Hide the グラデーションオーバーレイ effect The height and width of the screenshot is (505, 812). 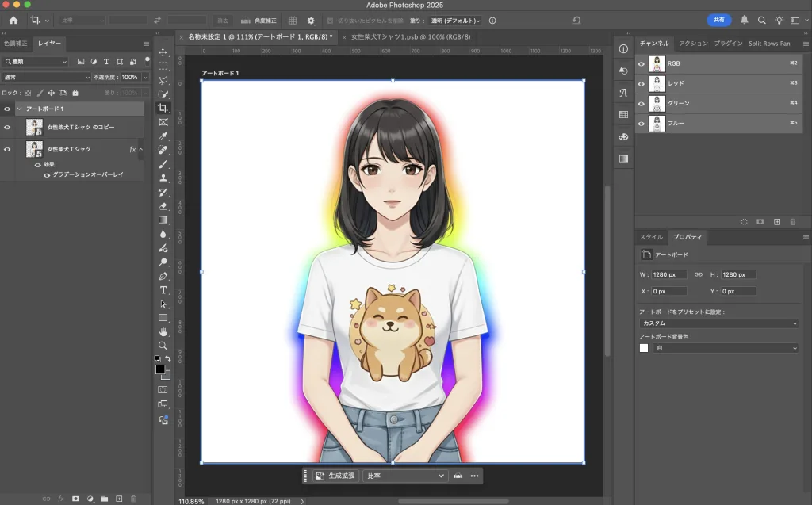pos(47,174)
